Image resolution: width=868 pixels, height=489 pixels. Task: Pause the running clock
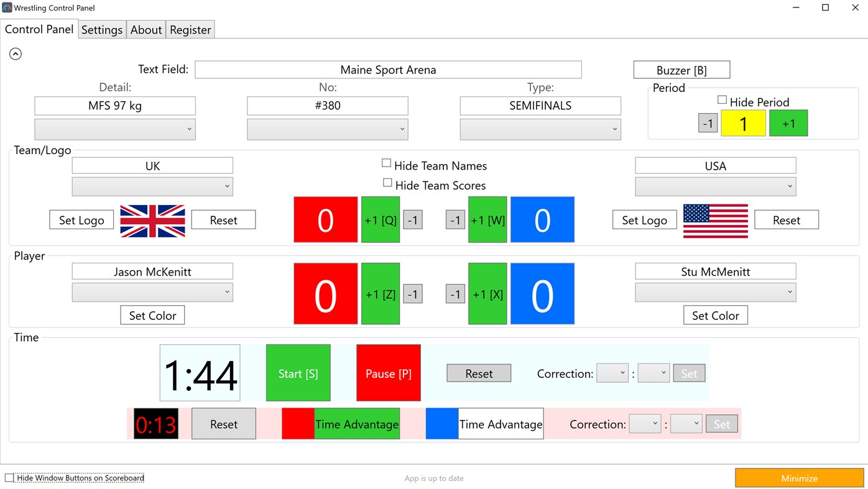(x=388, y=372)
